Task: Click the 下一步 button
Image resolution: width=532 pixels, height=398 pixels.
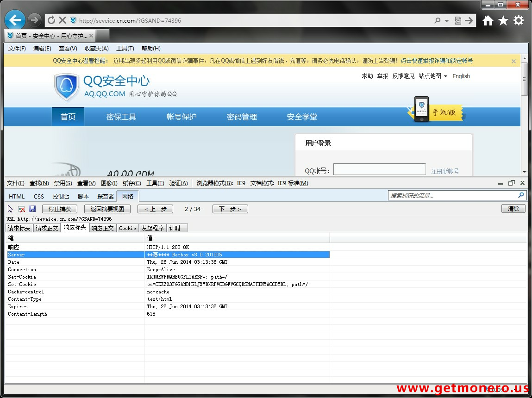Action: [230, 209]
